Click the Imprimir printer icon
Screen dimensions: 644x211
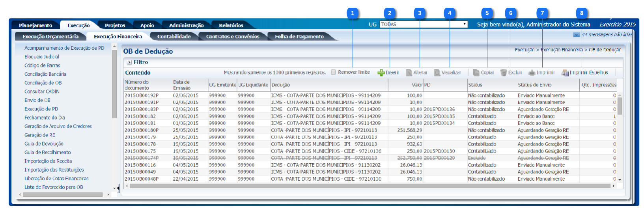532,73
